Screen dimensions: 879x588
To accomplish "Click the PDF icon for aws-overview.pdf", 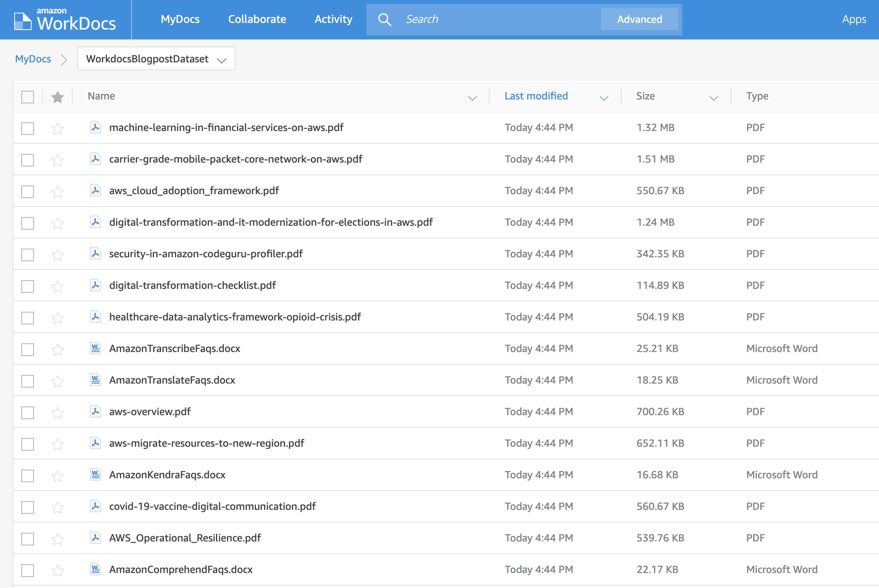I will pyautogui.click(x=94, y=412).
